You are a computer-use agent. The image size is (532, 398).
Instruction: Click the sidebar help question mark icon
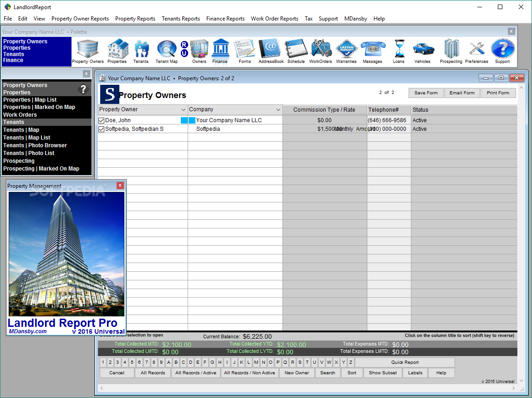point(83,89)
